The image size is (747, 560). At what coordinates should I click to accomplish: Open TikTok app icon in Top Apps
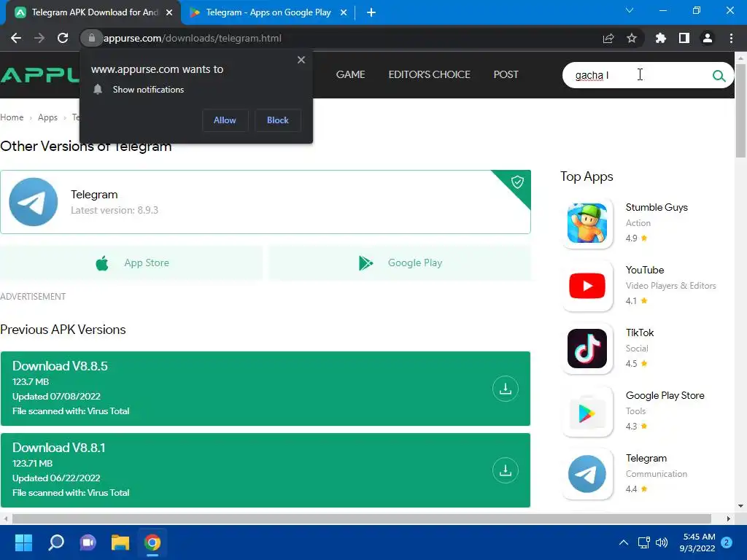click(587, 349)
